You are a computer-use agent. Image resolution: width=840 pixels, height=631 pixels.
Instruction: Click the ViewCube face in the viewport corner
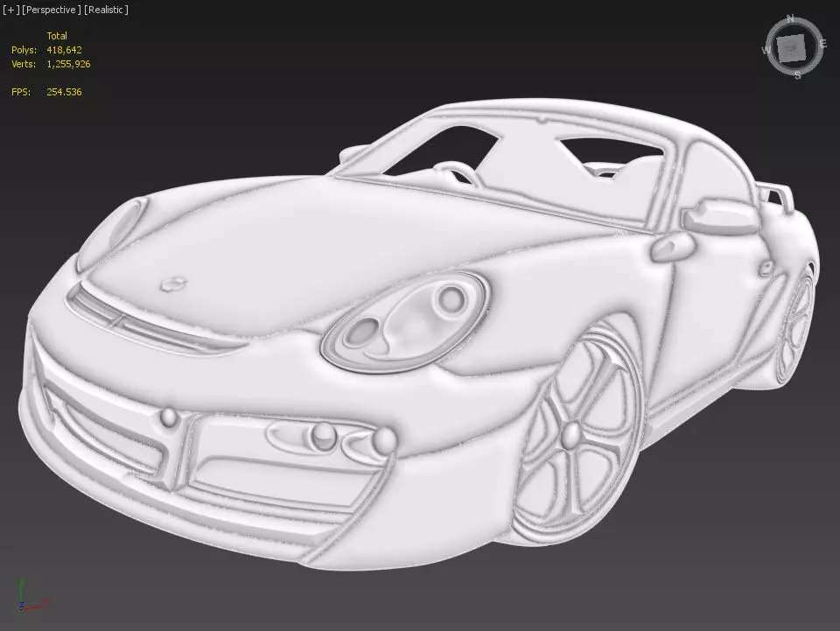791,48
